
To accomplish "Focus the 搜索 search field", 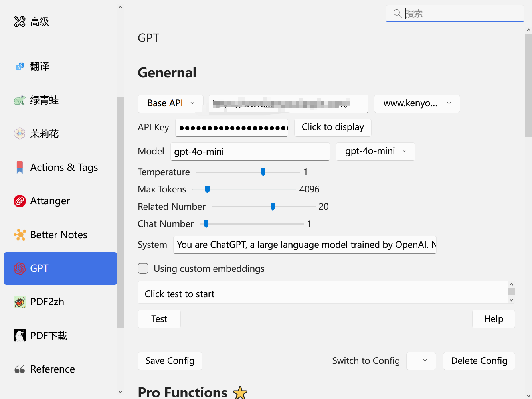I will tap(455, 13).
